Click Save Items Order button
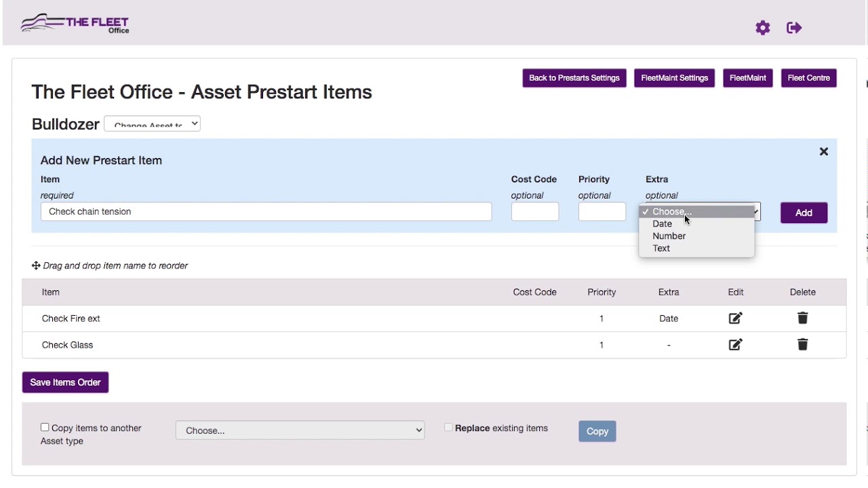Viewport: 868px width, 488px height. [65, 382]
